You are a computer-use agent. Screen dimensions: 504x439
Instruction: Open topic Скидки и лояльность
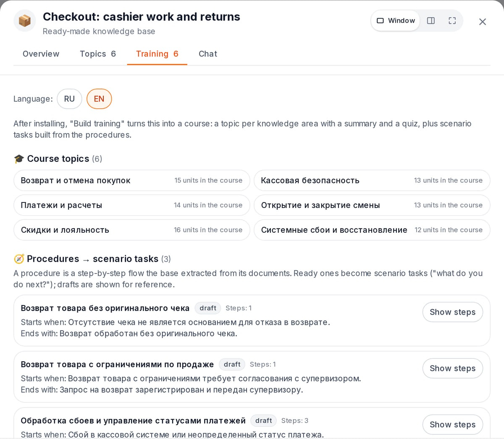[132, 230]
